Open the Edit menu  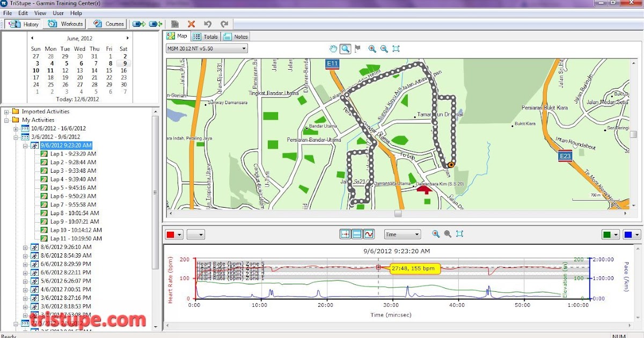[x=22, y=13]
